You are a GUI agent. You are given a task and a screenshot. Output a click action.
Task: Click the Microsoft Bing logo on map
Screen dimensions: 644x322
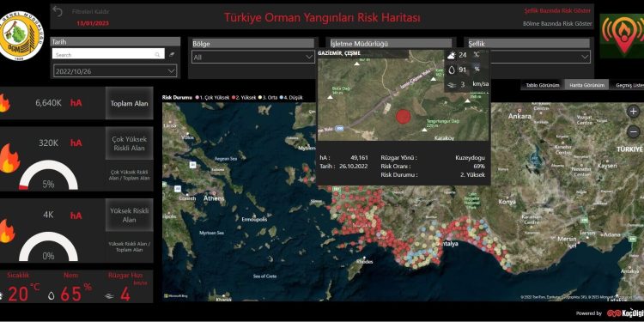tap(176, 295)
